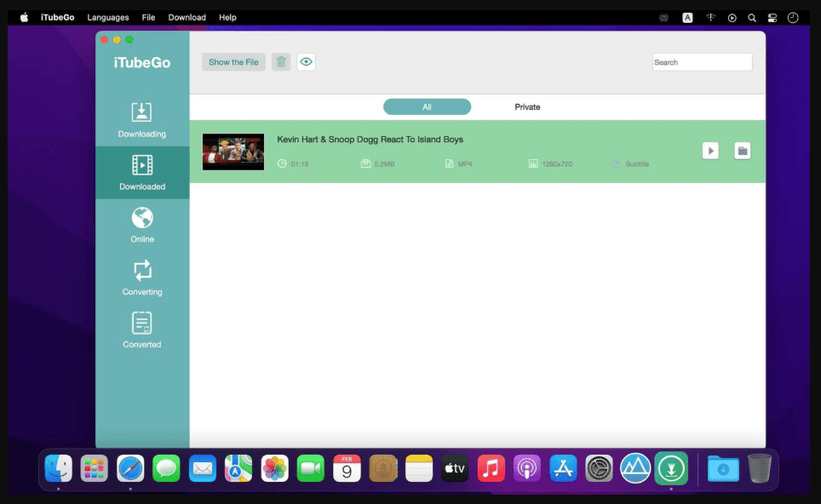Open folder for Kevin Hart video file
This screenshot has height=504, width=821.
pyautogui.click(x=743, y=151)
